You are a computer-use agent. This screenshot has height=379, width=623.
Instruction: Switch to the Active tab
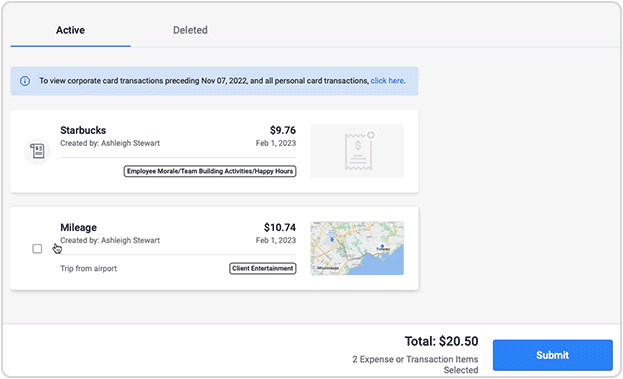pyautogui.click(x=70, y=30)
